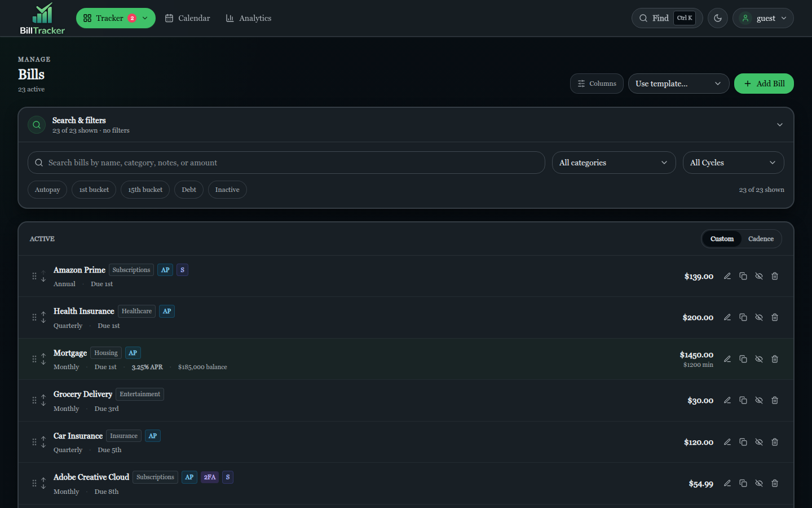Screen dimensions: 812x508
Task: Open the Columns settings
Action: (597, 84)
